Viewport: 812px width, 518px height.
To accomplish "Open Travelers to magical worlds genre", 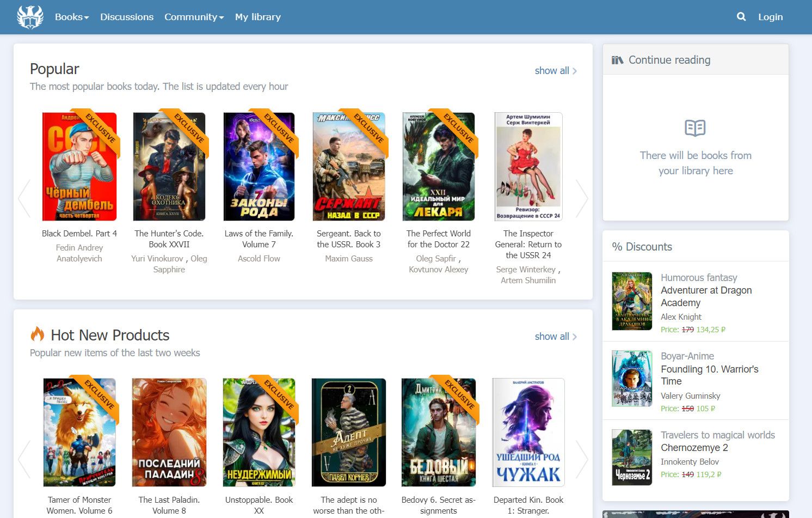I will click(x=718, y=435).
